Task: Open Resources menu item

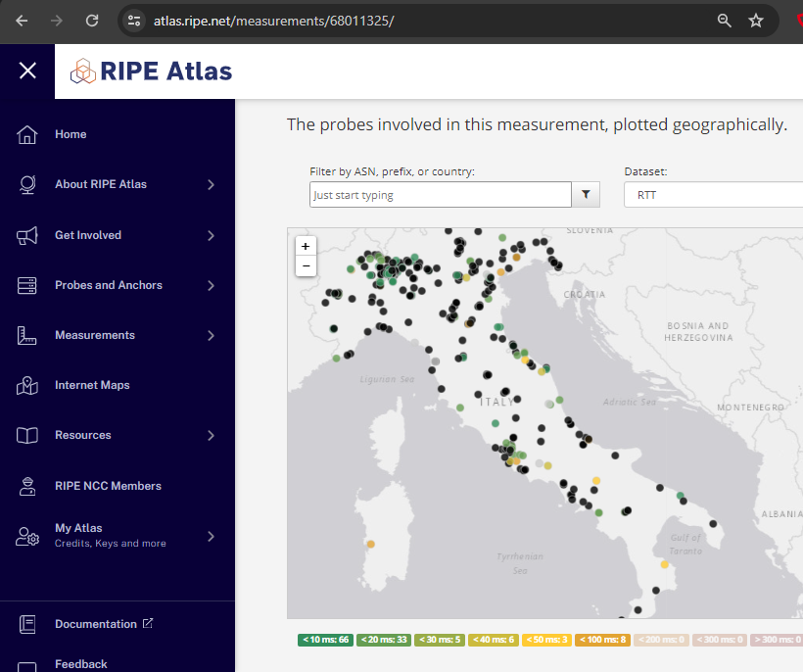Action: (x=83, y=435)
